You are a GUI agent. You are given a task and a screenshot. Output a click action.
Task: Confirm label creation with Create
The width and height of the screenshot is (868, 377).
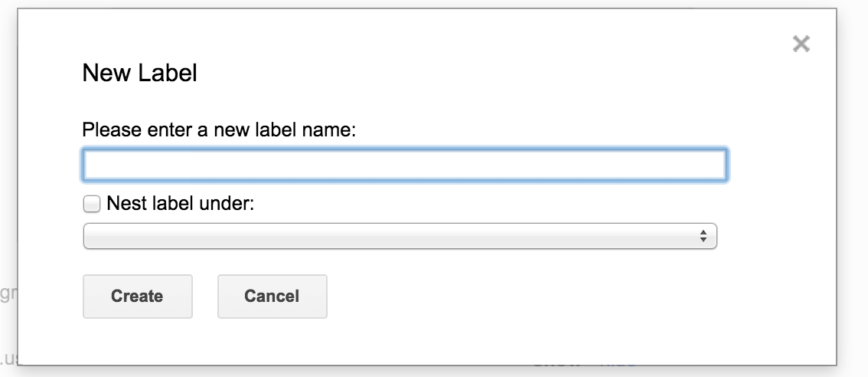pyautogui.click(x=137, y=297)
